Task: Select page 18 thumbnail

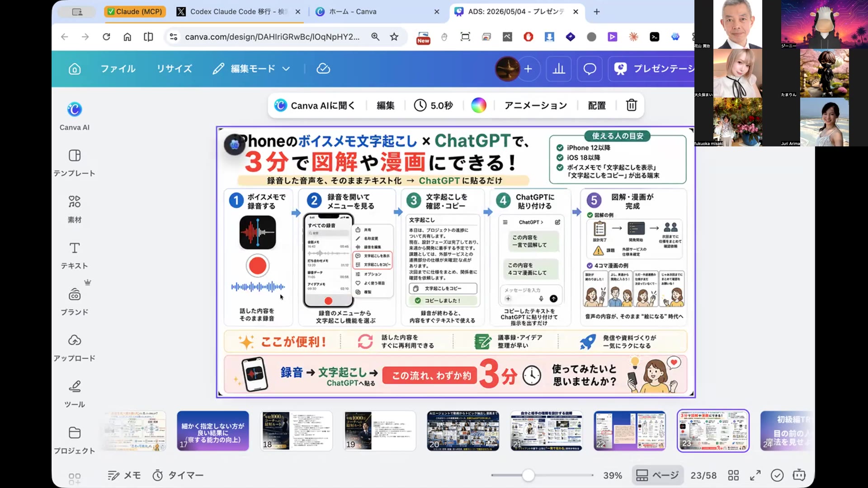Action: pos(297,431)
